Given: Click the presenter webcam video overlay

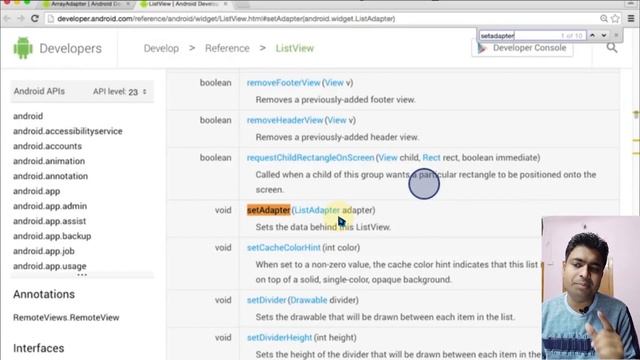Looking at the screenshot, I should (591, 288).
